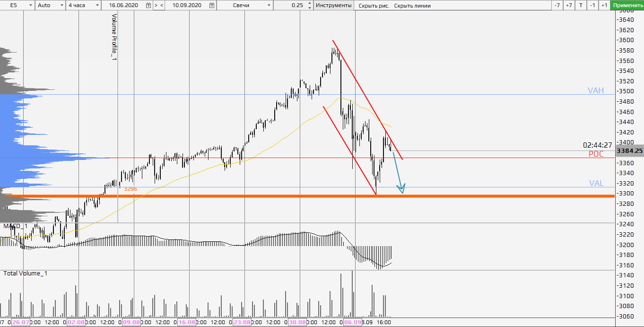
Task: Expand the '4 часа' timeframe dropdown
Action: coord(97,5)
